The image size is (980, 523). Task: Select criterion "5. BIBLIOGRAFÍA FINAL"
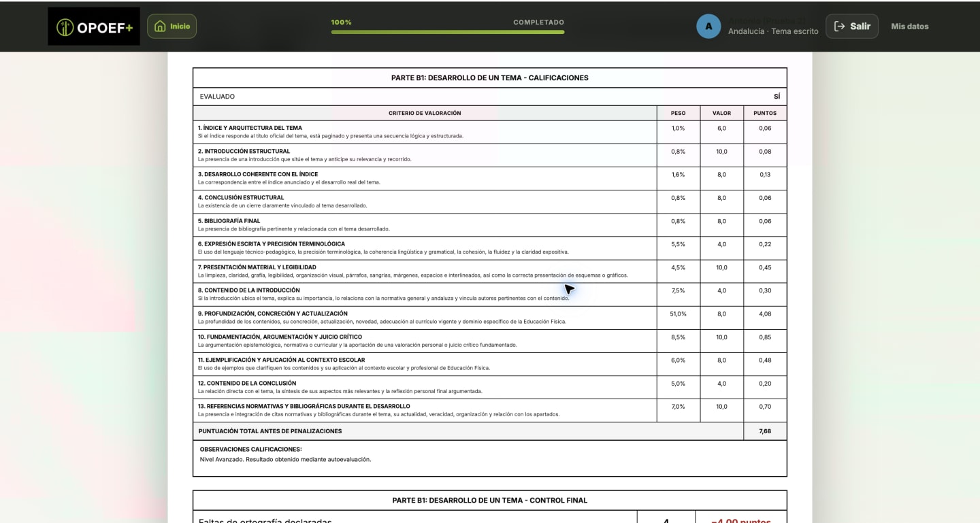[x=229, y=220]
